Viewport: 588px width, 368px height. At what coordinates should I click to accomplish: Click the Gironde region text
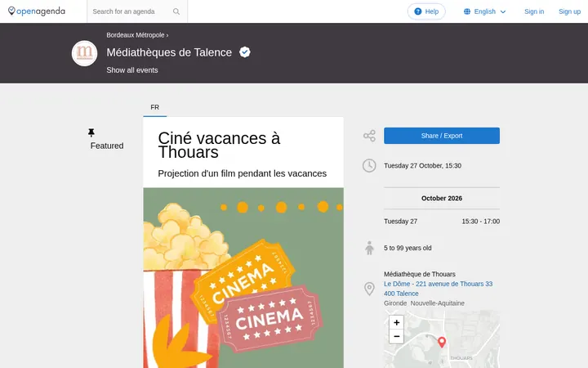click(x=395, y=303)
